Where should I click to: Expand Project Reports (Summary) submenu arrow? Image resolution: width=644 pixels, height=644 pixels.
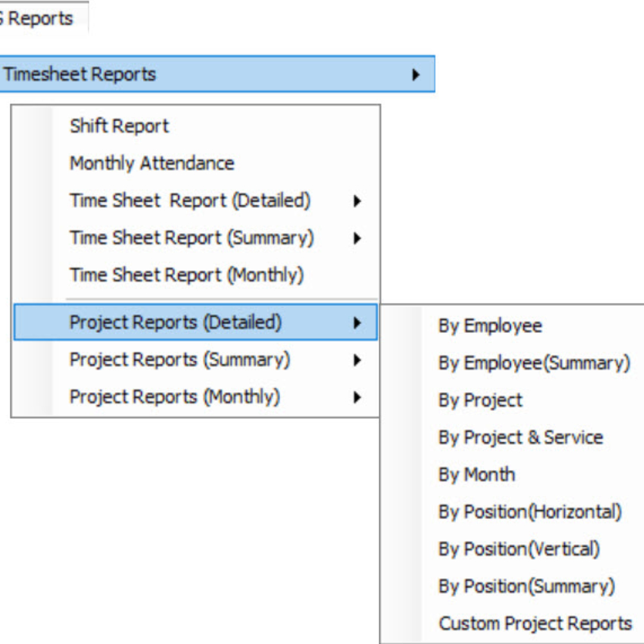357,360
